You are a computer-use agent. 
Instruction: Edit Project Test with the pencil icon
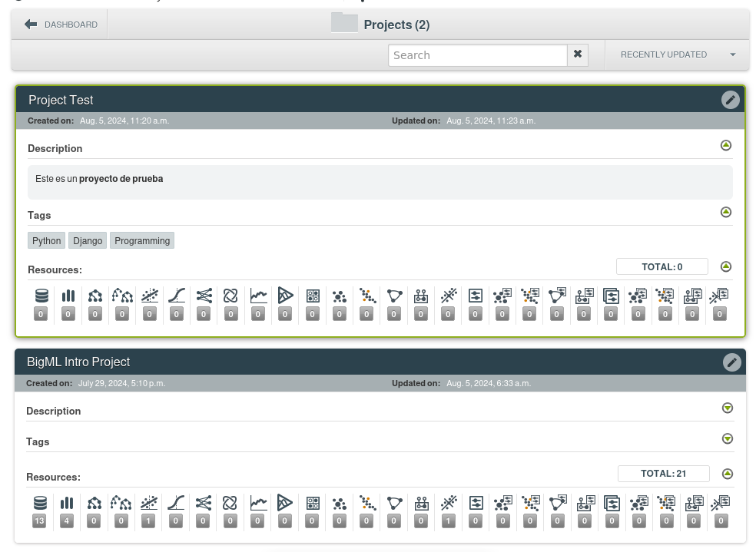pyautogui.click(x=730, y=100)
